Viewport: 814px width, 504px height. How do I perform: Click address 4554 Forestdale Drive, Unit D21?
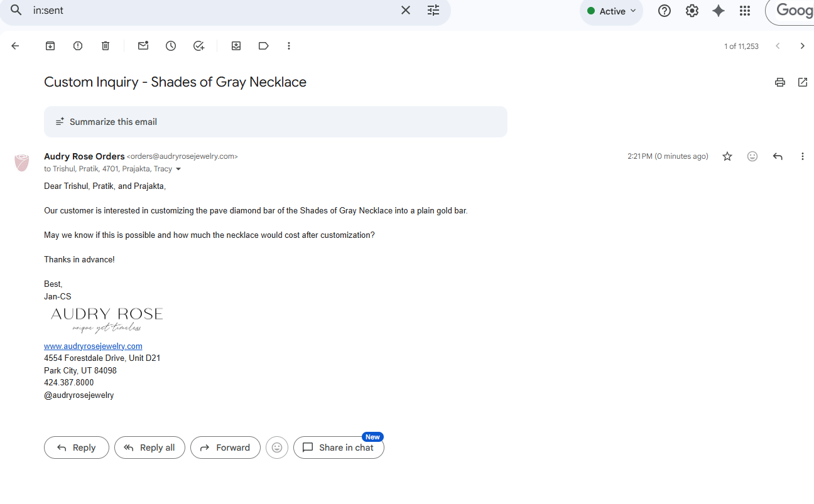click(x=102, y=358)
